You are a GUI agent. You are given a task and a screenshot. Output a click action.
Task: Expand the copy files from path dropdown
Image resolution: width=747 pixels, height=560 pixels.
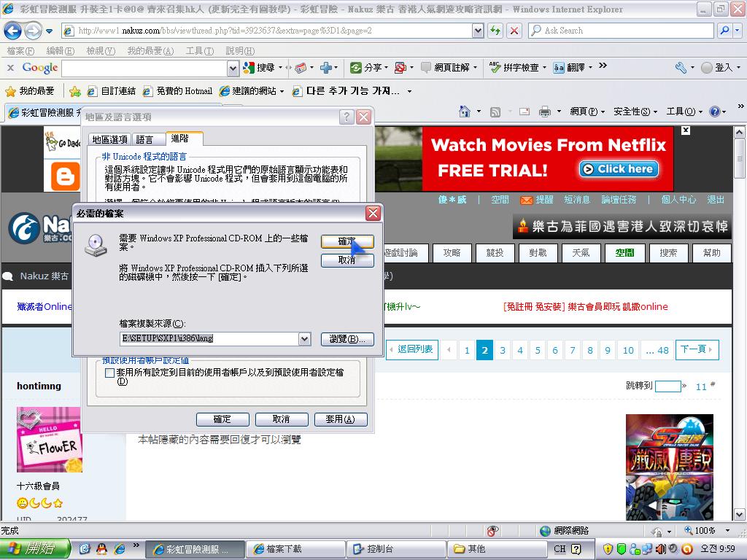(x=304, y=338)
